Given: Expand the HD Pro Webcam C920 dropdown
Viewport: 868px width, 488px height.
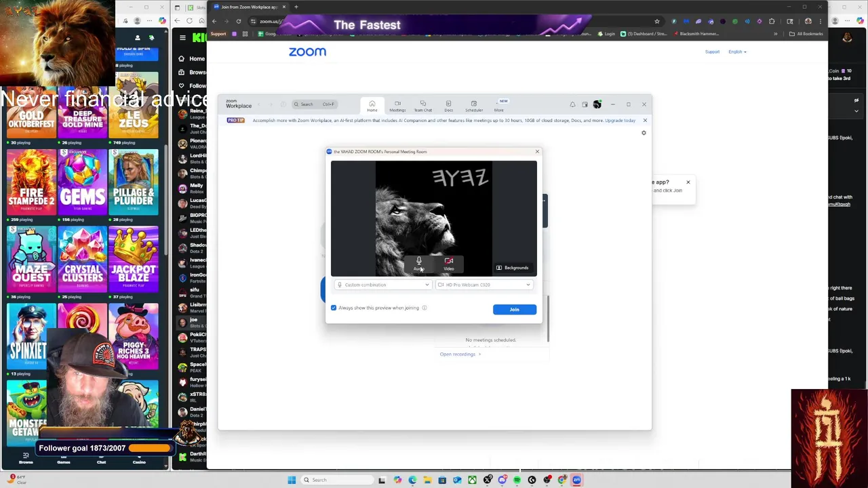Looking at the screenshot, I should (x=484, y=285).
